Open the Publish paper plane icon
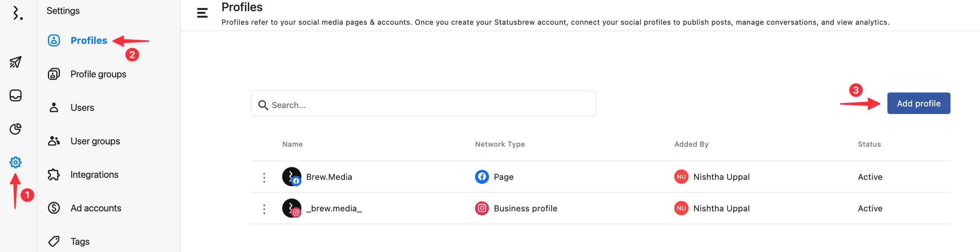 (x=16, y=62)
